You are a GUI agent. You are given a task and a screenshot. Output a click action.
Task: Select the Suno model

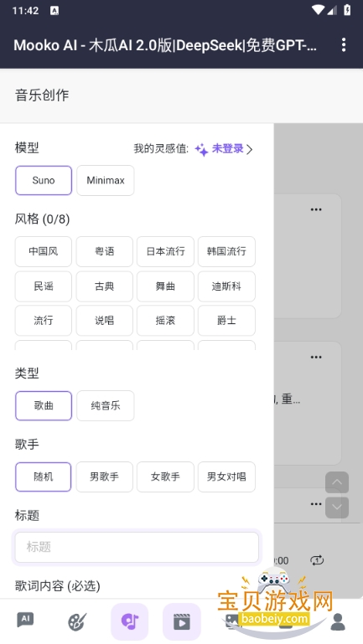pos(44,180)
